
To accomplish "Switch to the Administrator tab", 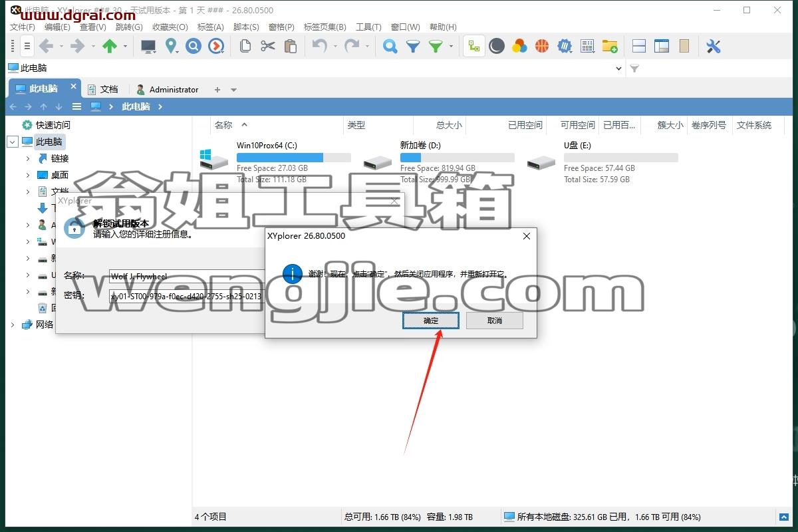I will 167,89.
